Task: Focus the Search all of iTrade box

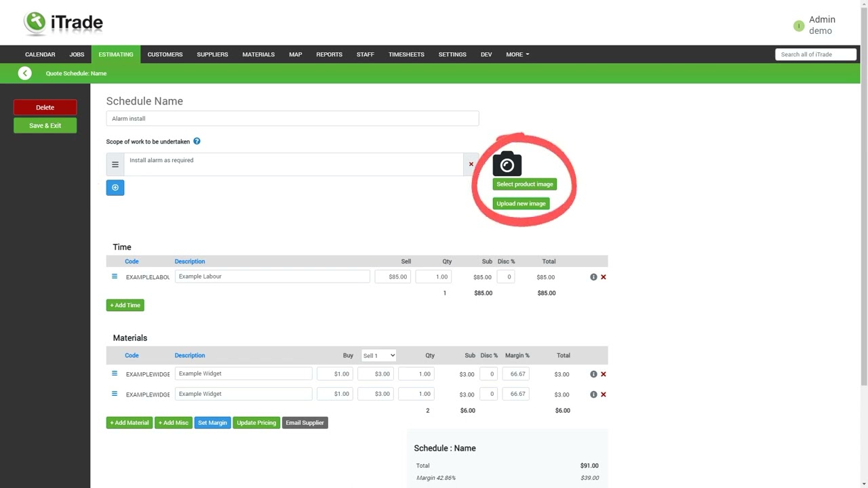Action: pyautogui.click(x=816, y=54)
